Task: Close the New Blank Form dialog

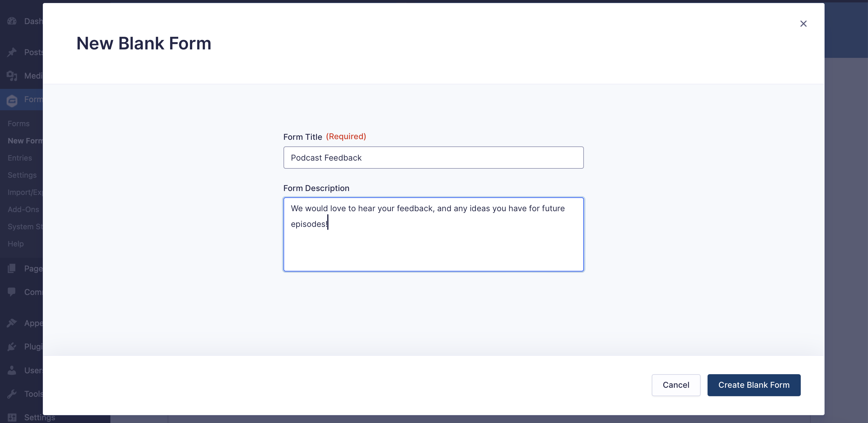Action: pyautogui.click(x=803, y=23)
